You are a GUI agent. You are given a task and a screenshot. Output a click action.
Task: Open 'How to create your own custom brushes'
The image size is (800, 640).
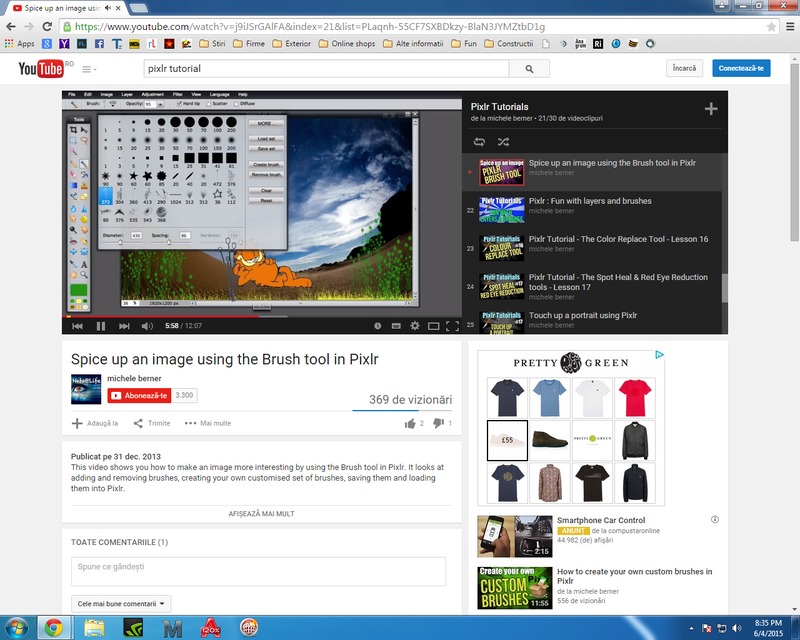635,576
